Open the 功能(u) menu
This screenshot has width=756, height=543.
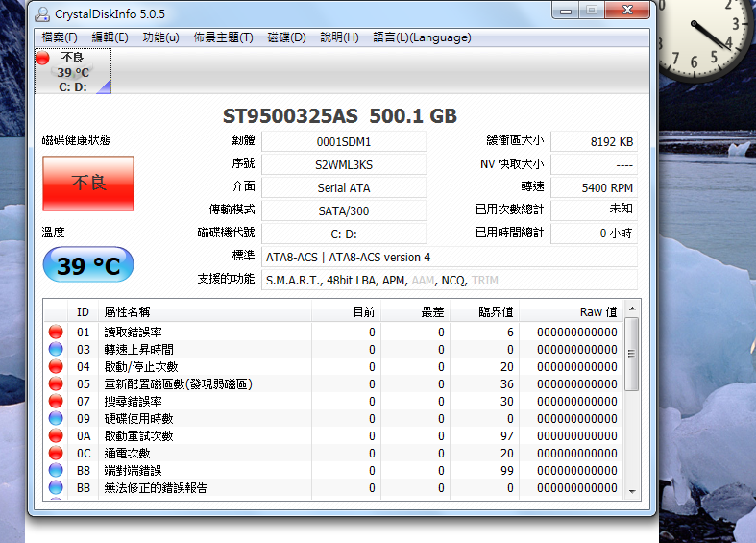160,37
